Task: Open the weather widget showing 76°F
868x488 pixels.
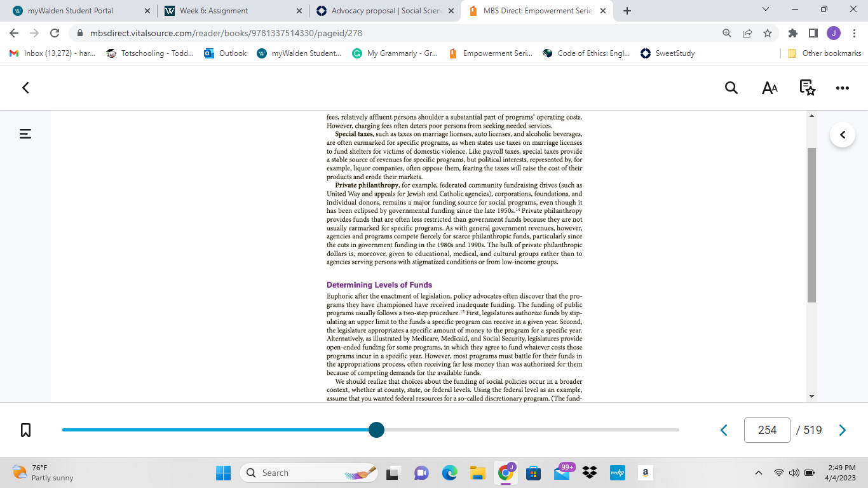Action: (x=43, y=473)
